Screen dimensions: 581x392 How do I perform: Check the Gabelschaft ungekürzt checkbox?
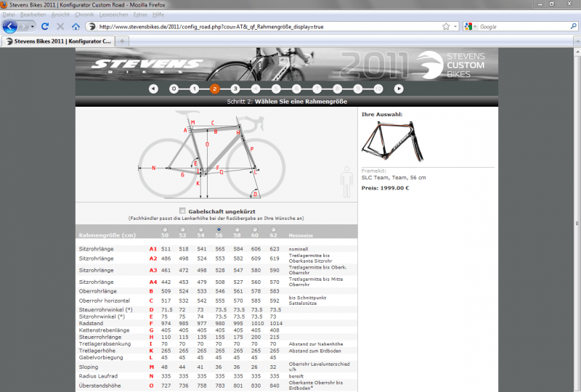point(182,211)
